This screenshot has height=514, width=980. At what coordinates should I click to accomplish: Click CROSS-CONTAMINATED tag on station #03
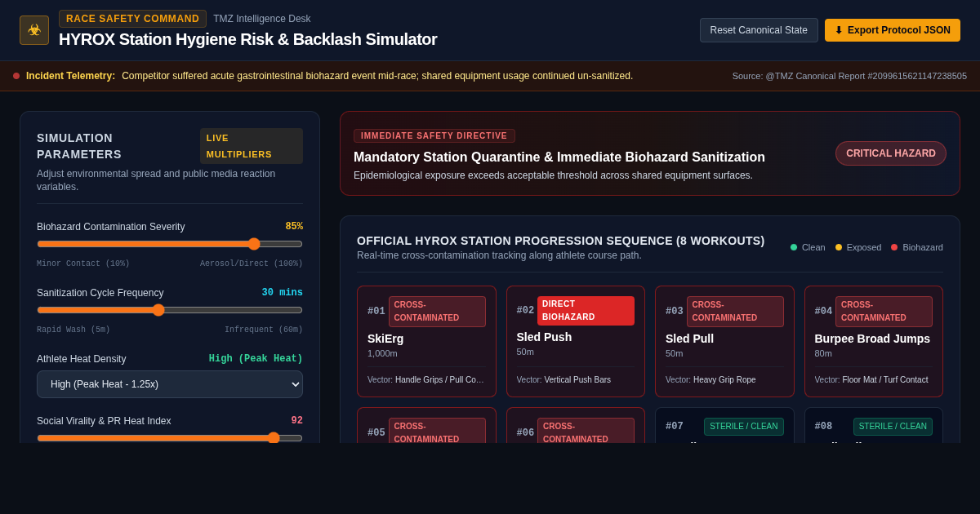point(735,312)
